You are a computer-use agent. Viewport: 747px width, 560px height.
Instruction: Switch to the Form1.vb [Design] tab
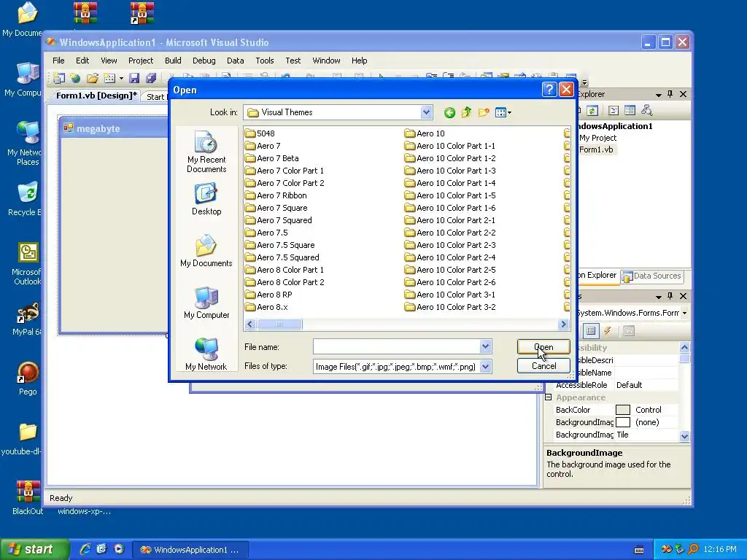(96, 96)
